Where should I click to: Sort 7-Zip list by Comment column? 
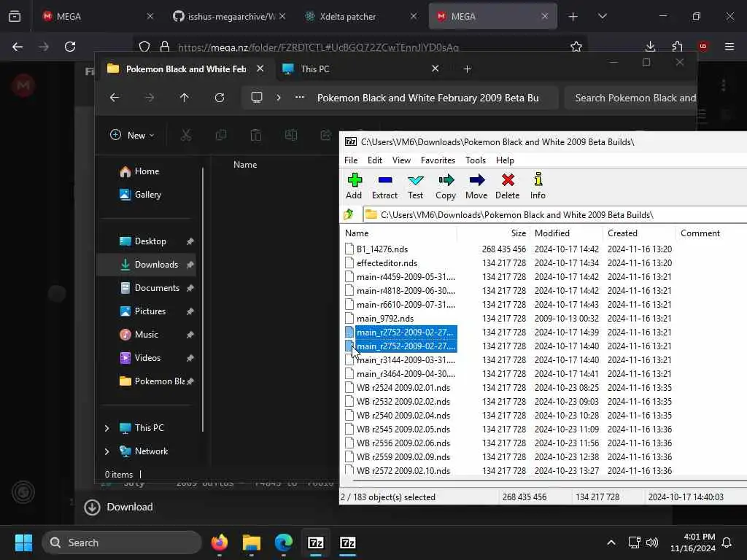(x=700, y=233)
